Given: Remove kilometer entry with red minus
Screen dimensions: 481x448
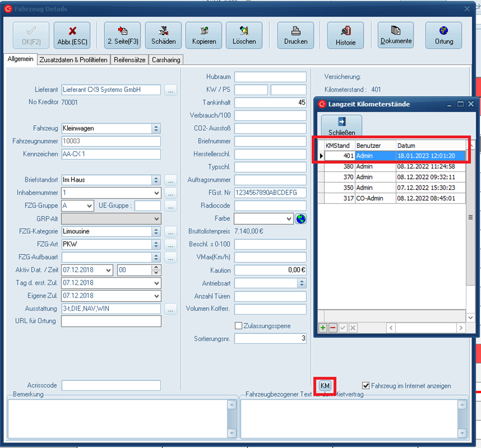Looking at the screenshot, I should 333,328.
